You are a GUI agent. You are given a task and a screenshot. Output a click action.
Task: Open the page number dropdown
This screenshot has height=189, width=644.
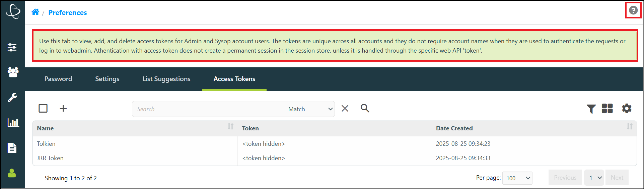pyautogui.click(x=594, y=178)
